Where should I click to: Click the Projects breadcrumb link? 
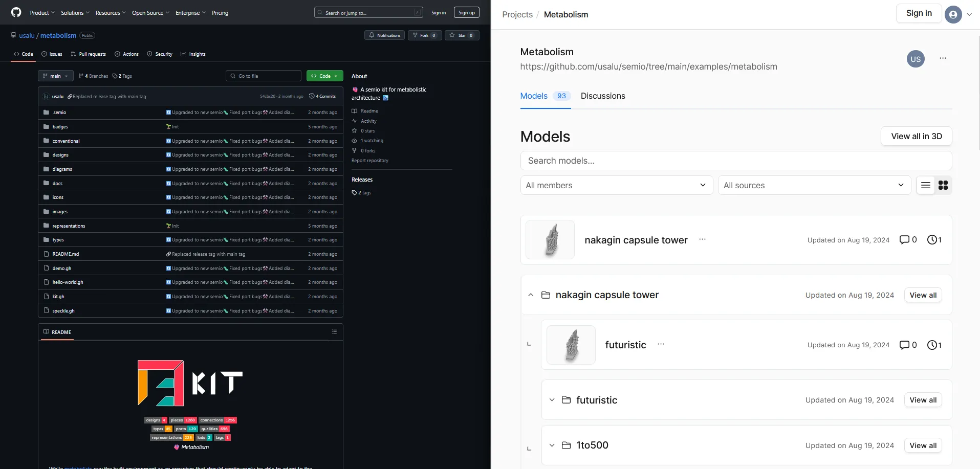(x=517, y=14)
